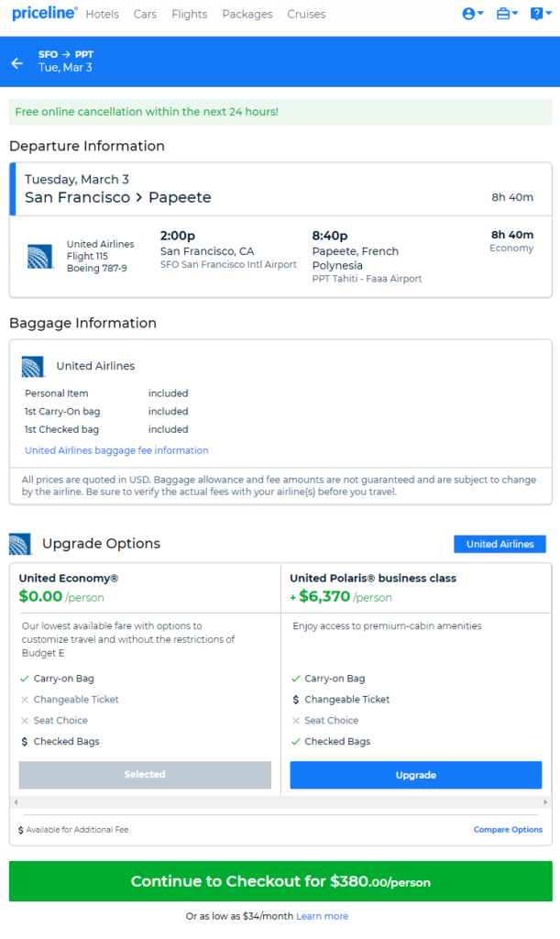560x939 pixels.
Task: Open the help question mark dropdown
Action: coord(540,14)
